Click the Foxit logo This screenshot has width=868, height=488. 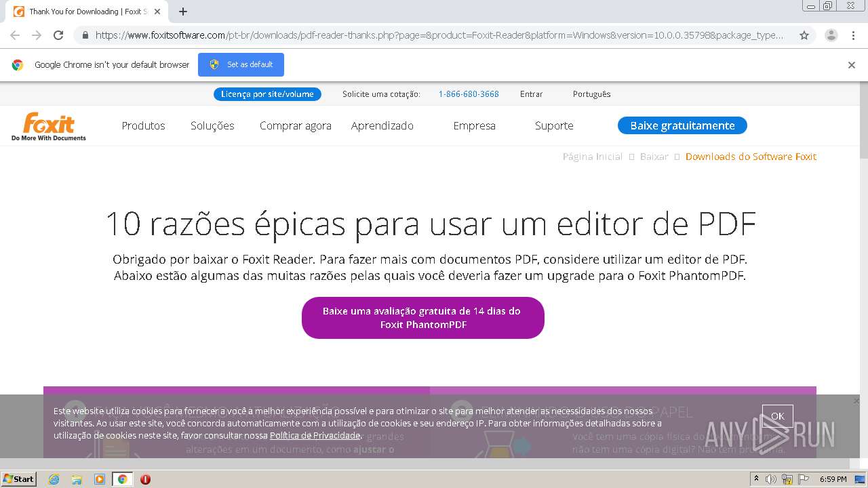[x=49, y=126]
